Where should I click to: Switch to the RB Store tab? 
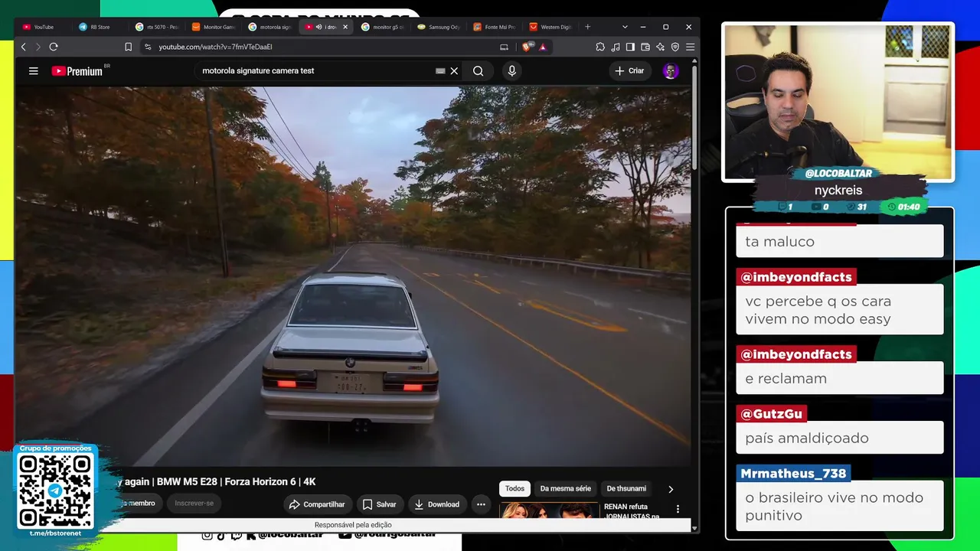(100, 27)
